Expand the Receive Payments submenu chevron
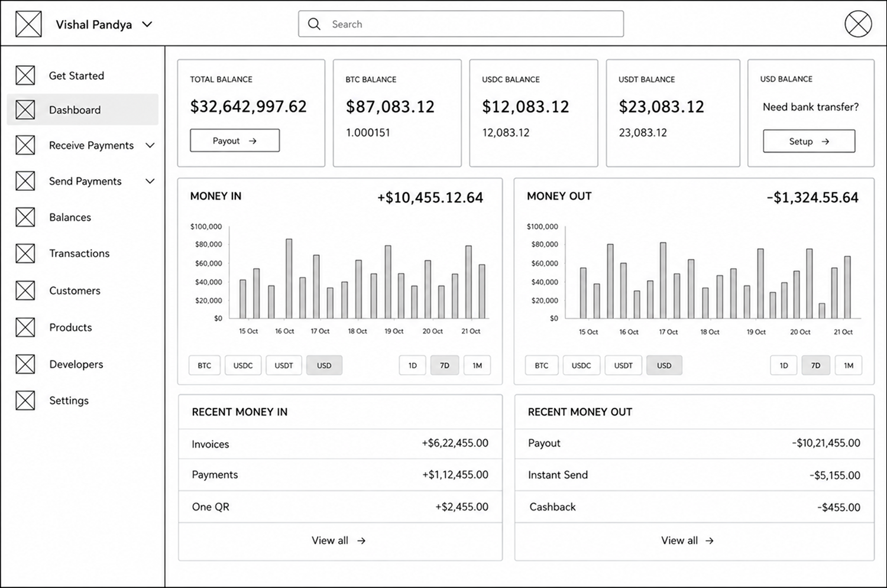 point(150,145)
